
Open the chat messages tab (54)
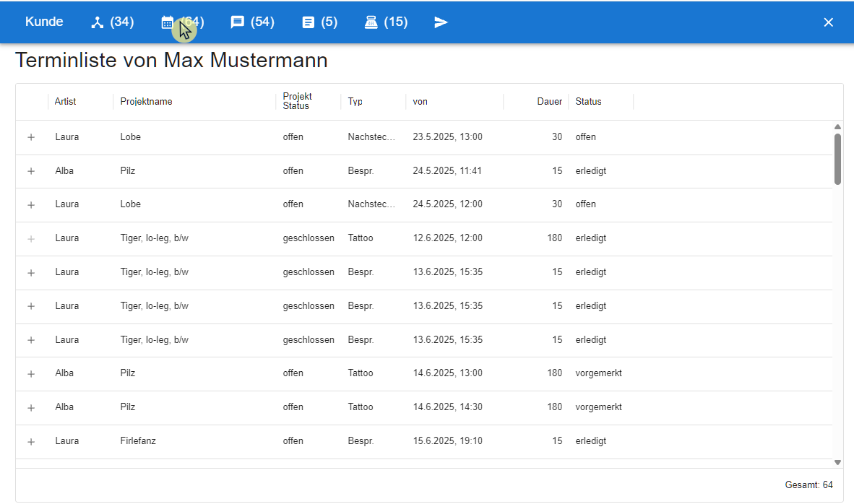click(252, 22)
